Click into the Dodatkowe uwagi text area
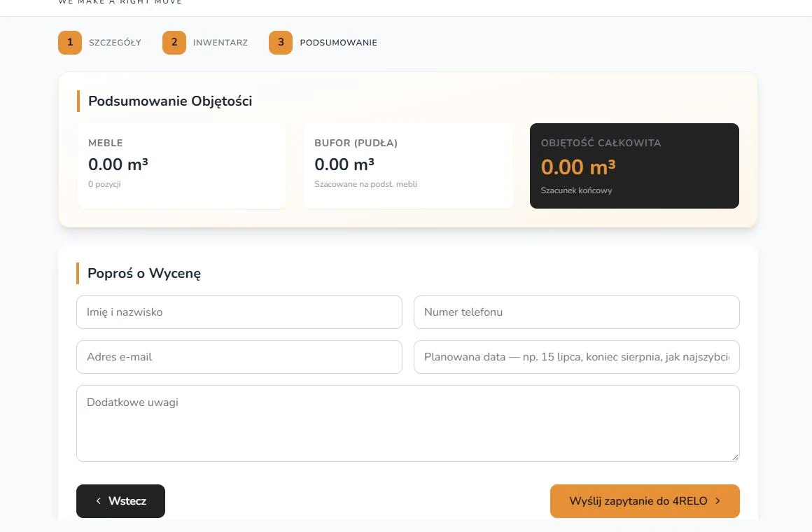The width and height of the screenshot is (812, 532). [407, 423]
